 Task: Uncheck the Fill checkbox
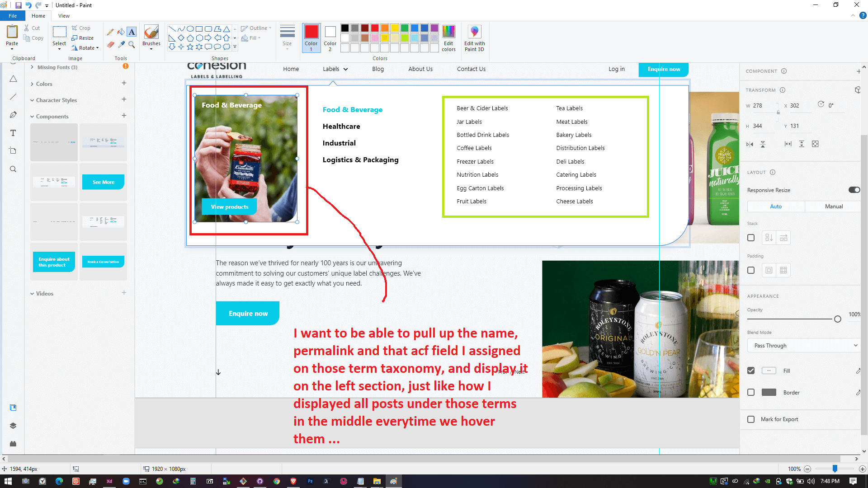751,371
